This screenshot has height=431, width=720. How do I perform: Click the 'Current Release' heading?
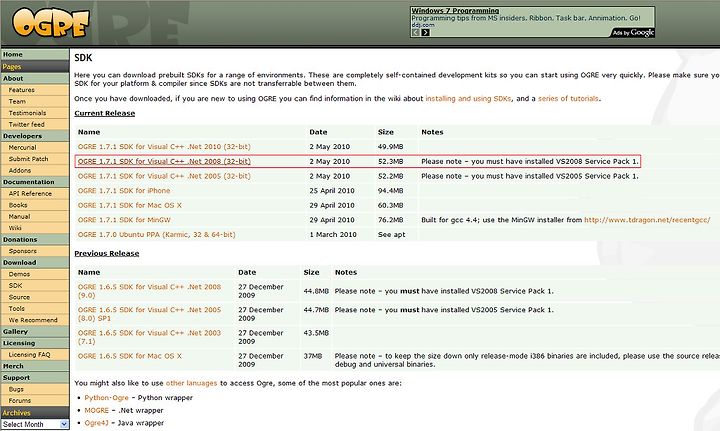point(105,113)
